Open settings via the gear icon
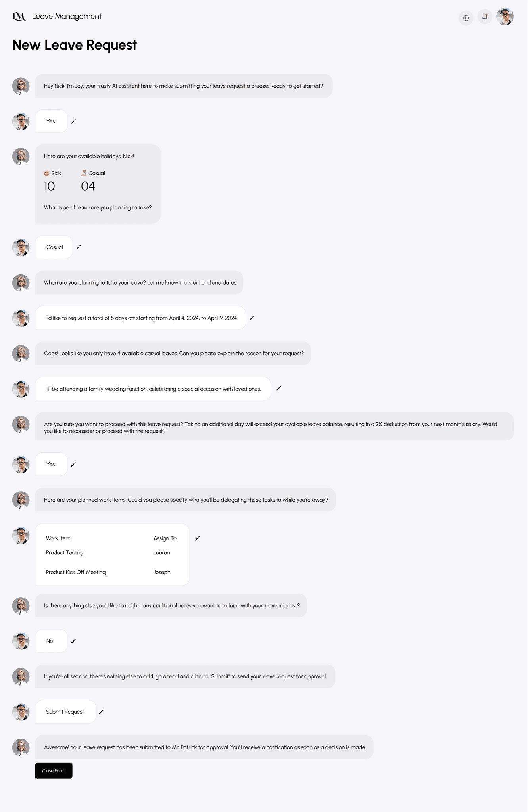 point(466,18)
